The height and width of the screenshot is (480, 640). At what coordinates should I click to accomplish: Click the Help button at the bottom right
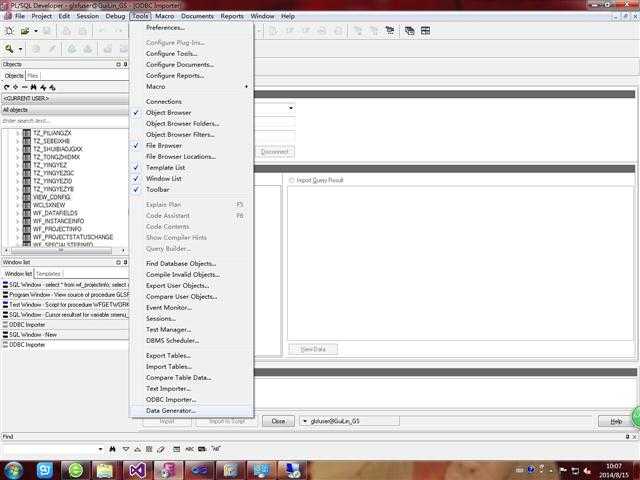[616, 421]
